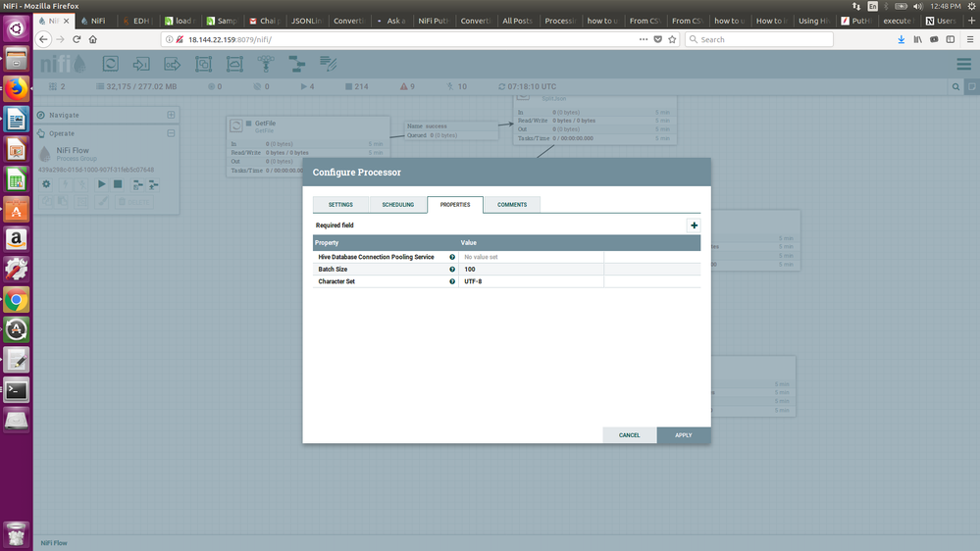The height and width of the screenshot is (551, 980).
Task: Click the Apply button
Action: click(x=684, y=435)
